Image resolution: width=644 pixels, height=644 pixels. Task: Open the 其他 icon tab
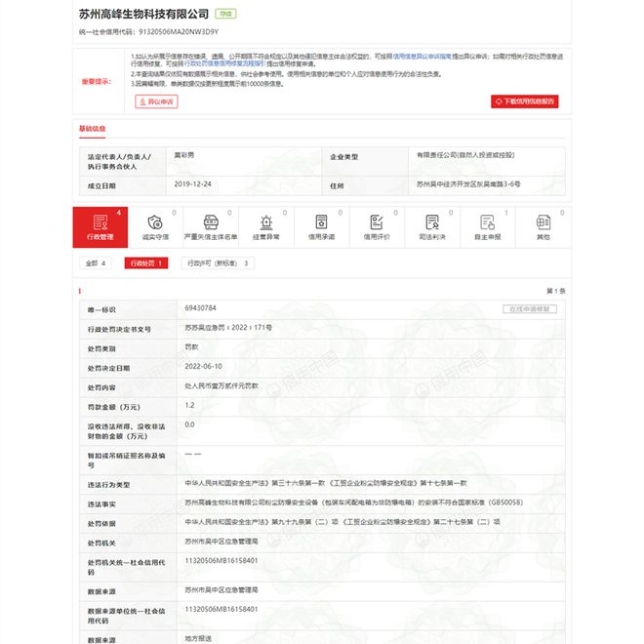543,227
